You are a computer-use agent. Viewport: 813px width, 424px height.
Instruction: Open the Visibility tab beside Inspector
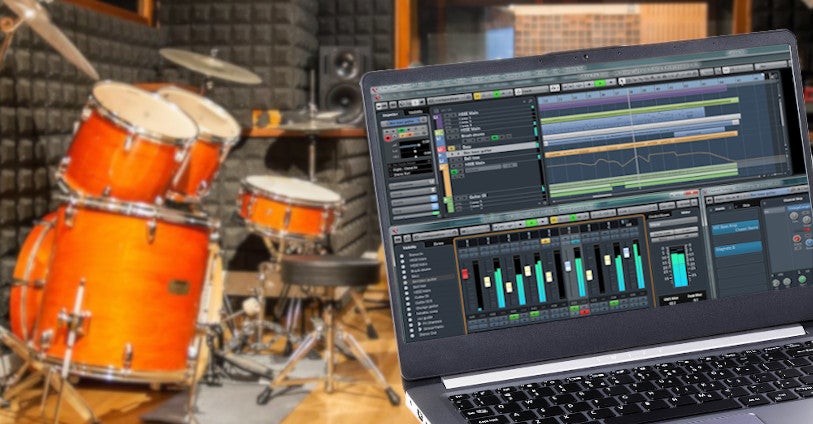tap(416, 112)
